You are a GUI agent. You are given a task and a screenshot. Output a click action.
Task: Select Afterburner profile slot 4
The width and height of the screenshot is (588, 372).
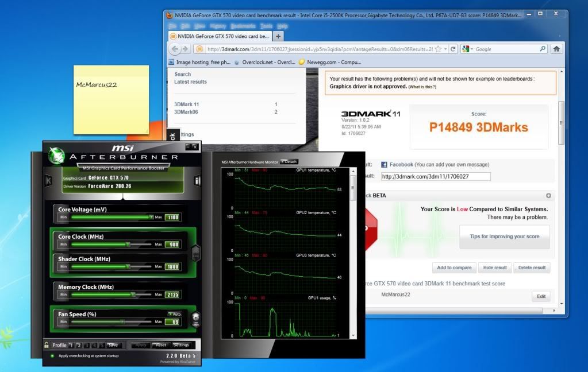point(94,345)
